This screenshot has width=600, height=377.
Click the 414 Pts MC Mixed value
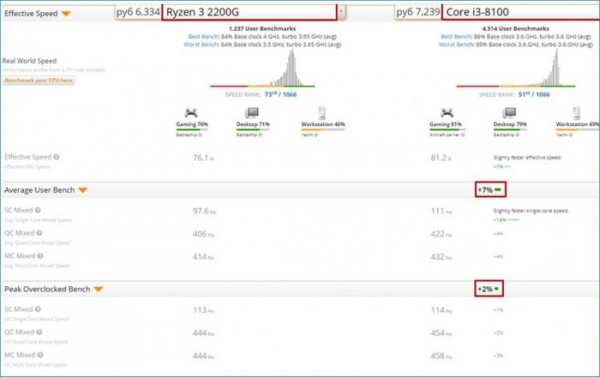click(203, 257)
